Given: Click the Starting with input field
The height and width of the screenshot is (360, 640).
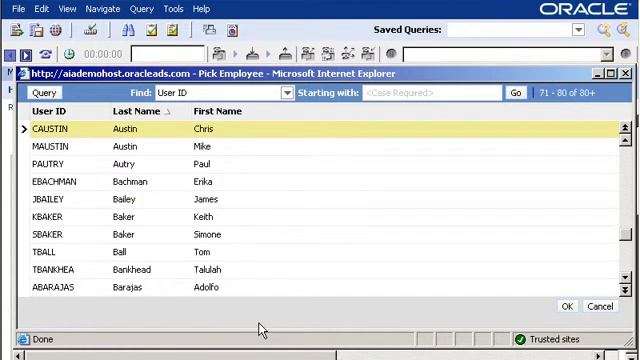Looking at the screenshot, I should (432, 93).
